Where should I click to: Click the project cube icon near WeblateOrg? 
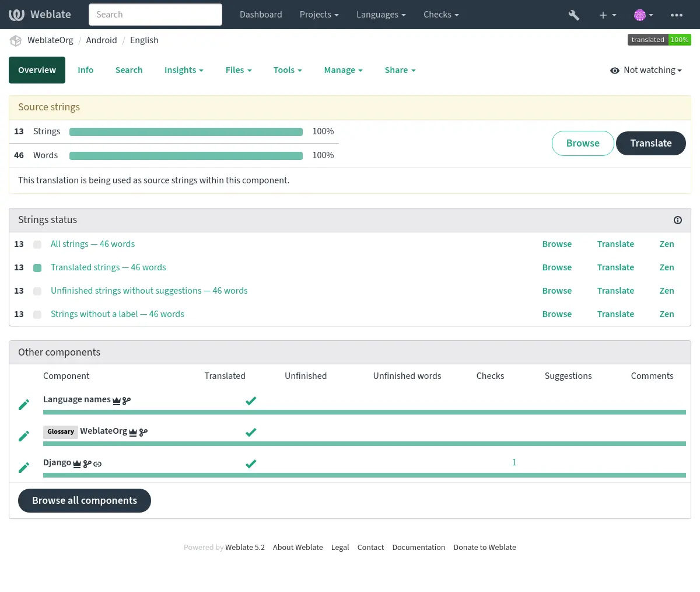16,41
